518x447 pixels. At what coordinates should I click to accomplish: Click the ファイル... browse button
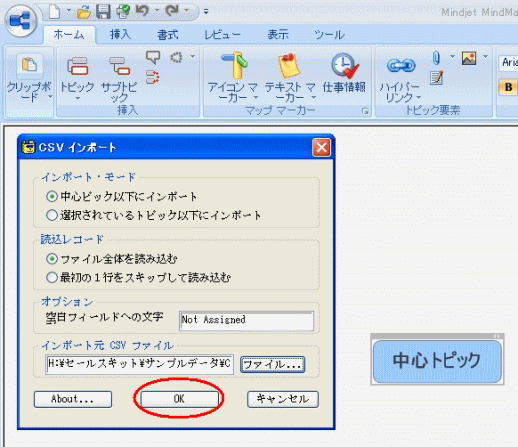pos(272,364)
